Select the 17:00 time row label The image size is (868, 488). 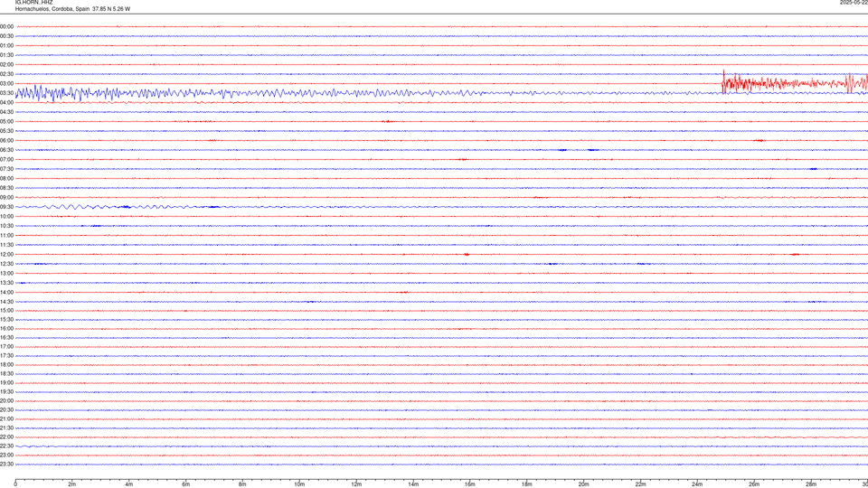6,347
